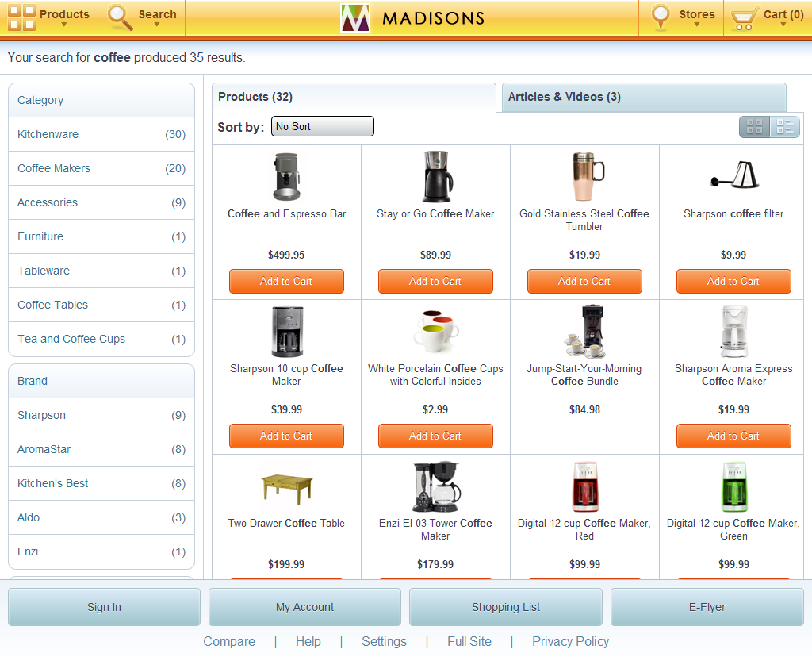Select the Products (32) tab
This screenshot has height=657, width=812.
255,96
